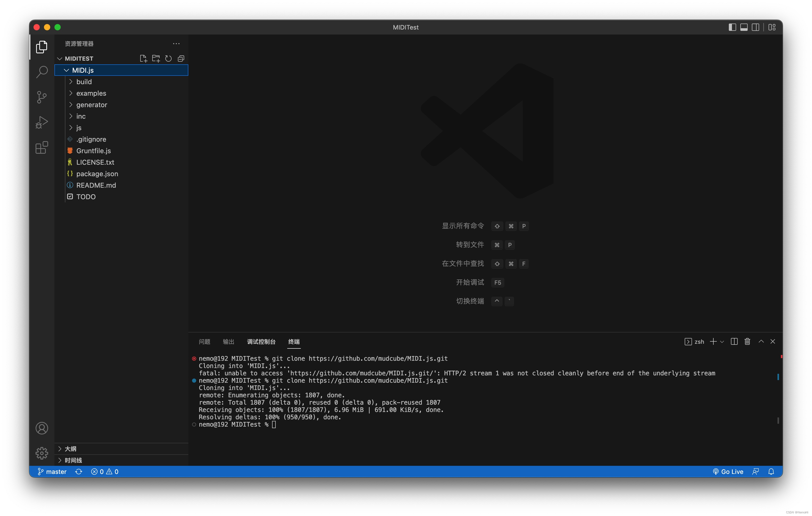Collapse the MIDI.js folder
This screenshot has height=516, width=812.
66,70
